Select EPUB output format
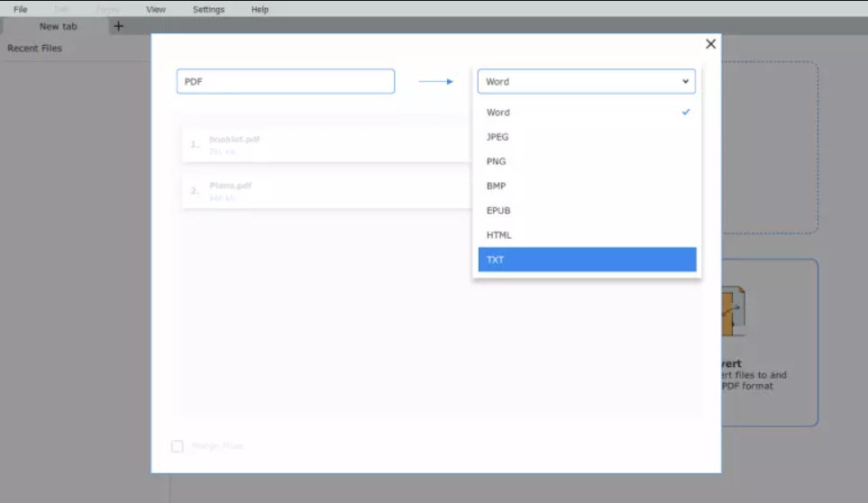Image resolution: width=868 pixels, height=503 pixels. (588, 210)
